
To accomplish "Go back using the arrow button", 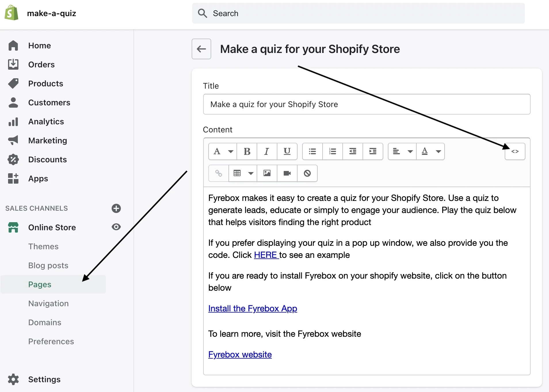I will tap(201, 49).
